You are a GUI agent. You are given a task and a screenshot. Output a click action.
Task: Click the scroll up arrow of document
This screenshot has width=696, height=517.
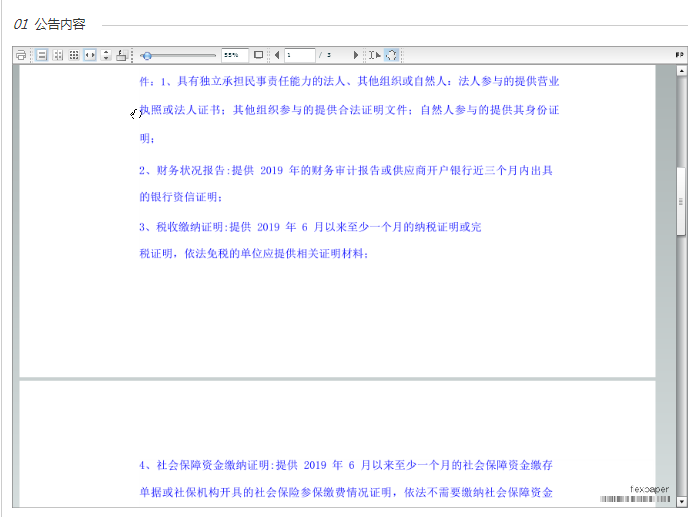pyautogui.click(x=681, y=70)
